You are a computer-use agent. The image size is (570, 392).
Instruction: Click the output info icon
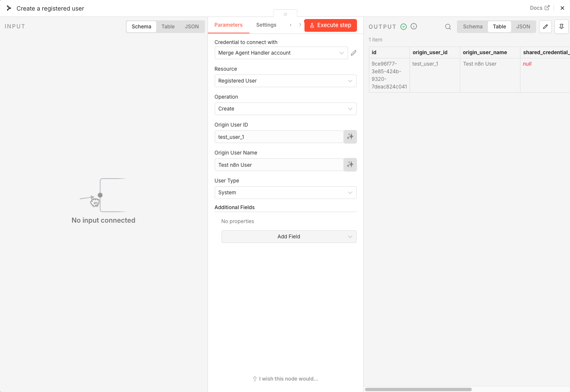(x=414, y=26)
